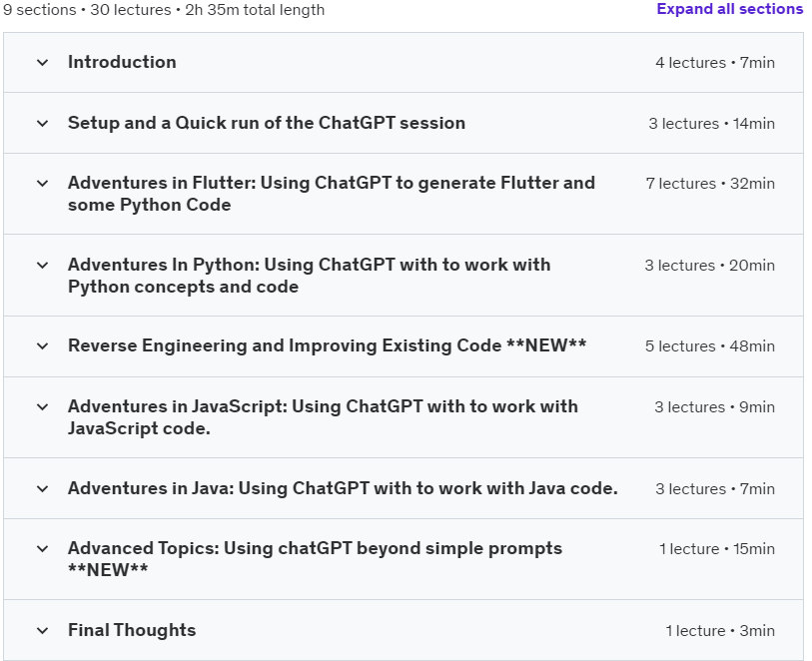Click the '3 lectures • 20min' text
812x661 pixels.
(x=710, y=266)
